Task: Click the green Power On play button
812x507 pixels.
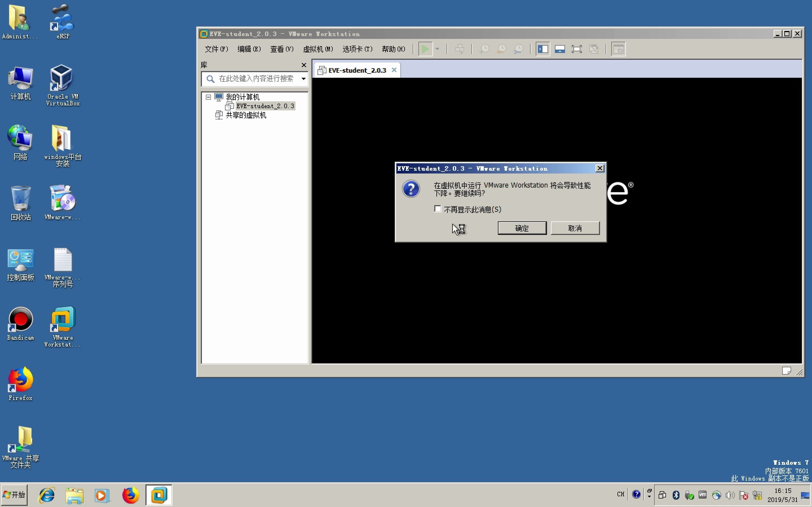Action: 425,49
